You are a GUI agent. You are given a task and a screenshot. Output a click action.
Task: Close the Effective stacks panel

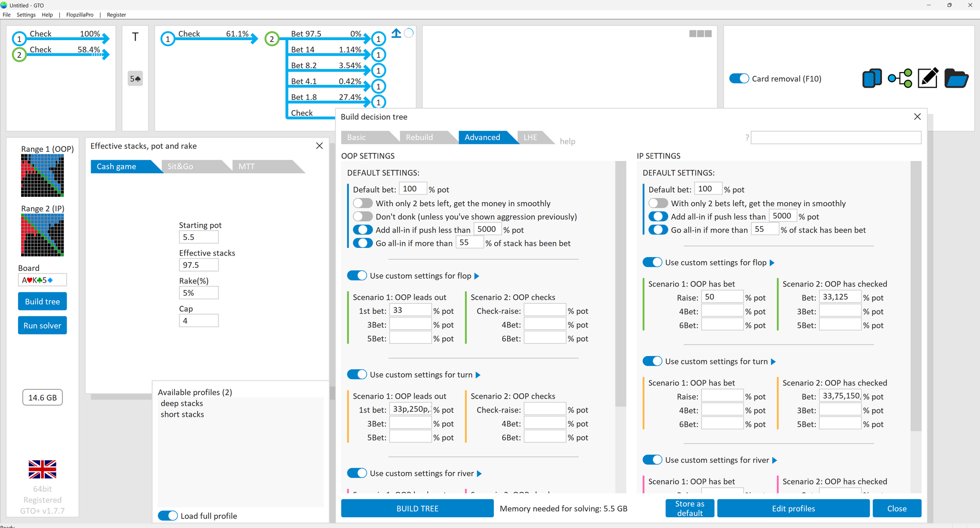pyautogui.click(x=319, y=146)
